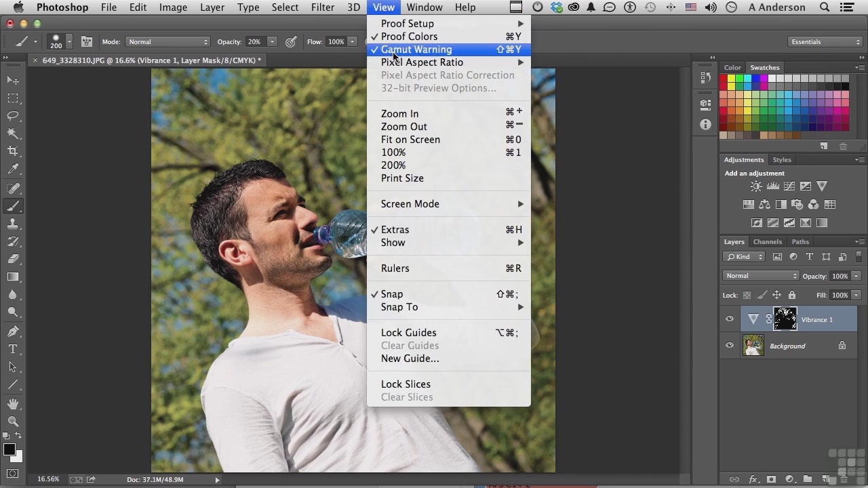Choose Lock Guides
Viewport: 868px width, 488px height.
[448, 333]
